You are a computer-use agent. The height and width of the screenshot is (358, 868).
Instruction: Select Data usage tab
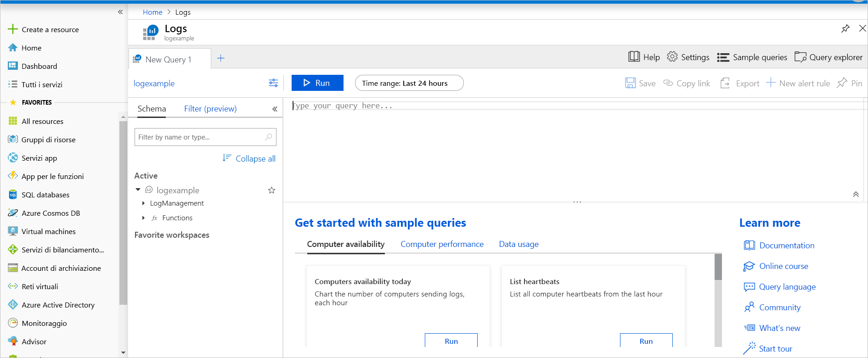pyautogui.click(x=519, y=244)
